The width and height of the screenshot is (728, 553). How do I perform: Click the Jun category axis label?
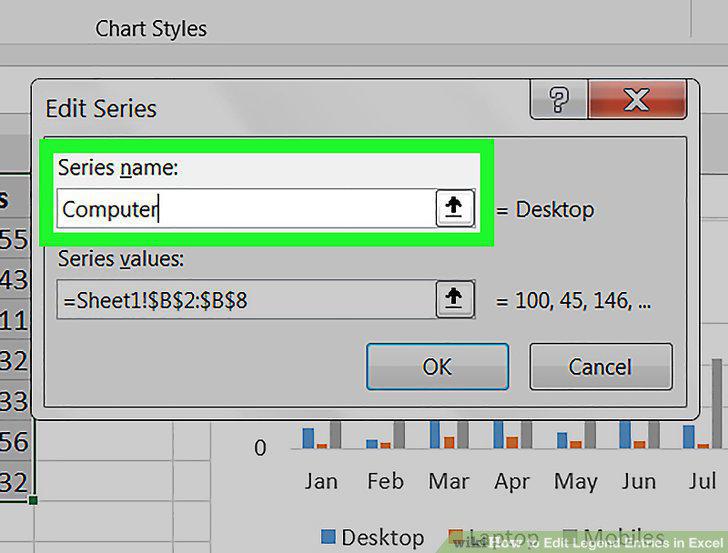click(x=639, y=481)
